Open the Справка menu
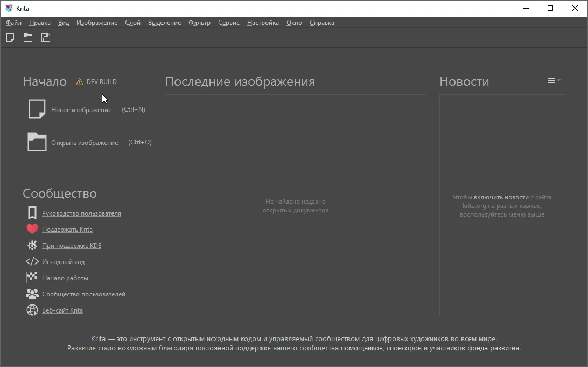The image size is (588, 367). pyautogui.click(x=322, y=23)
